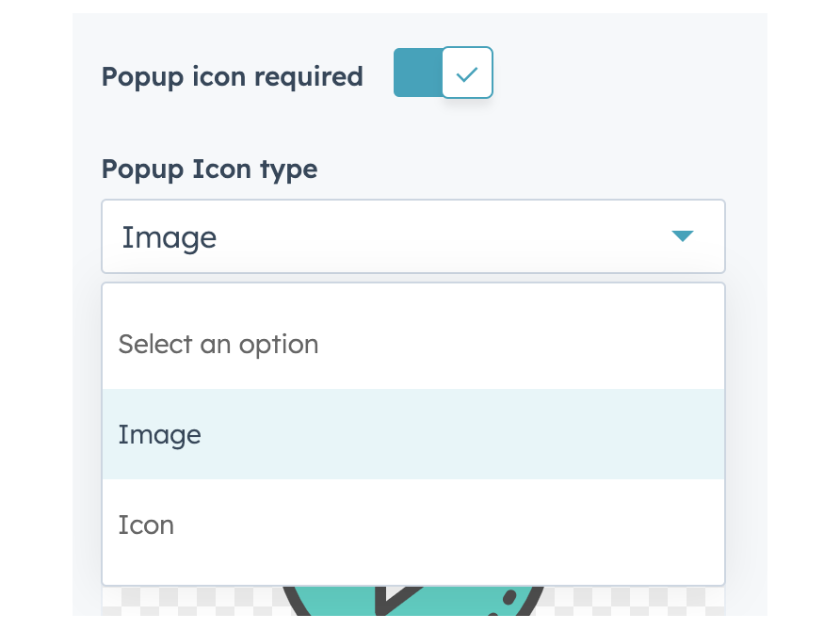This screenshot has width=840, height=630.
Task: Click "Select an option" placeholder entry
Action: 218,345
